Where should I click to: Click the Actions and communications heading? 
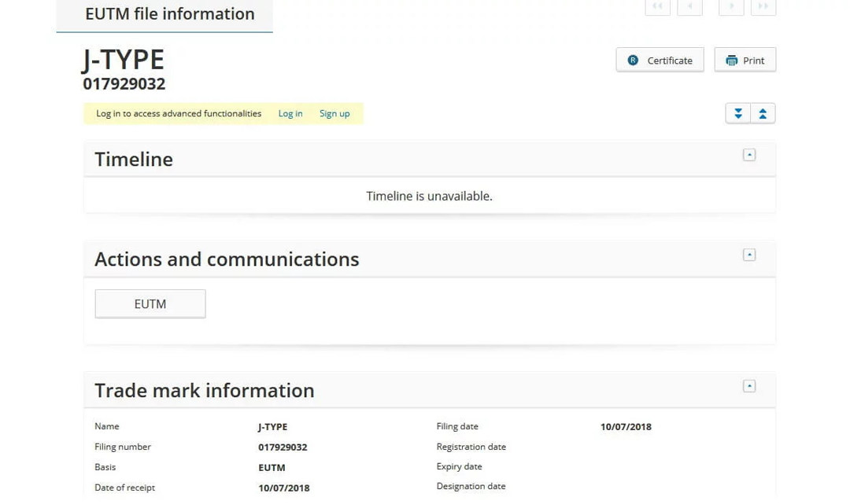coord(227,259)
